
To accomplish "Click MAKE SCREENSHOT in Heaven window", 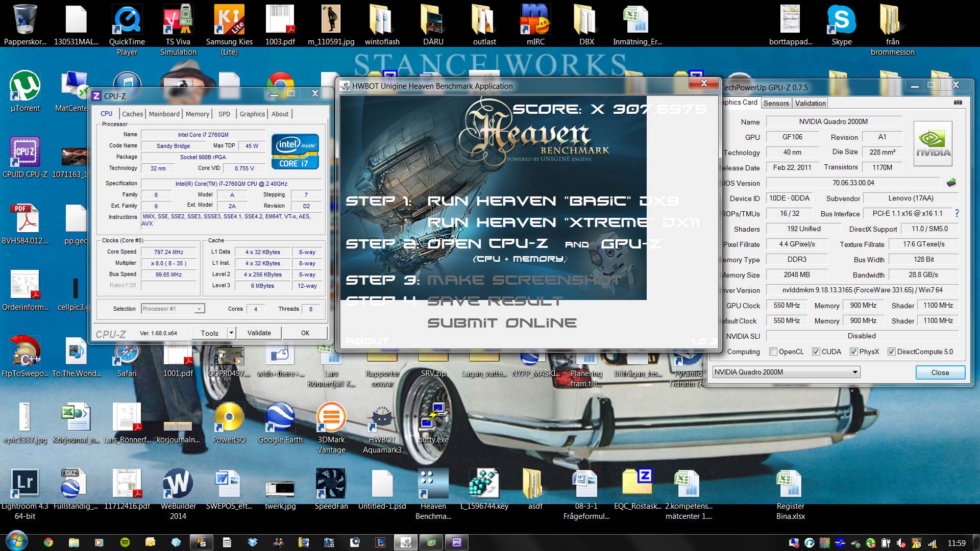I will [524, 280].
